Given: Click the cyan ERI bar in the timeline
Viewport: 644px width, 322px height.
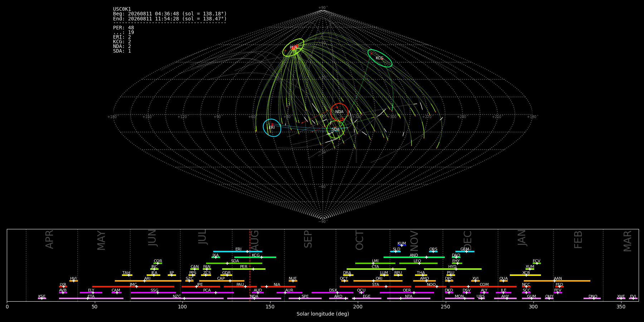Looking at the screenshot, I should (238, 252).
